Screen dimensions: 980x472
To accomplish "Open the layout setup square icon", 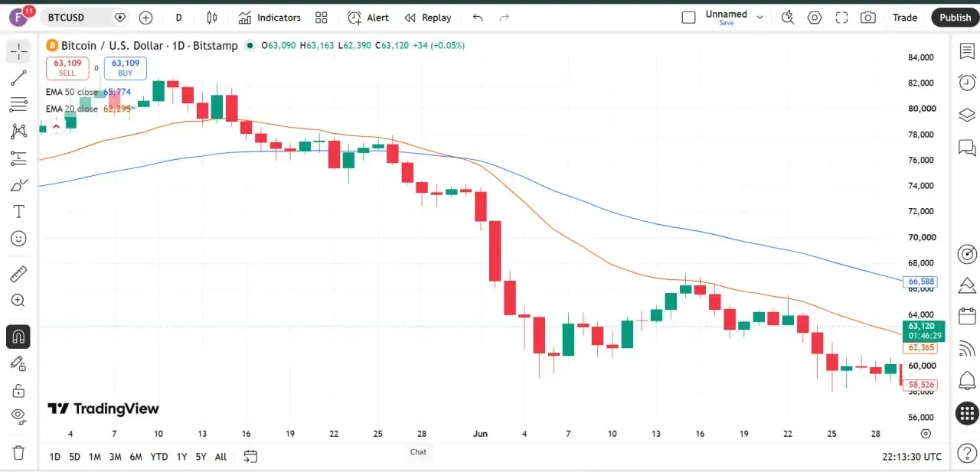I will 688,17.
